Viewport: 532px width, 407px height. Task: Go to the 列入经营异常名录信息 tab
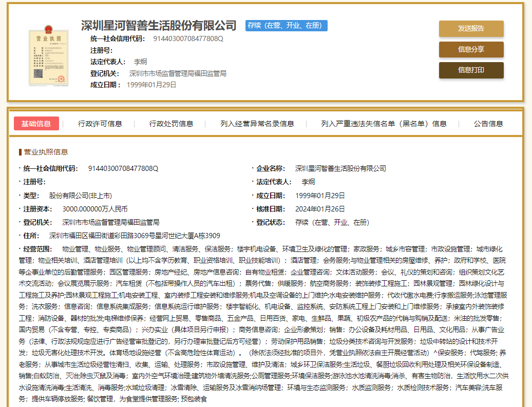coord(257,124)
